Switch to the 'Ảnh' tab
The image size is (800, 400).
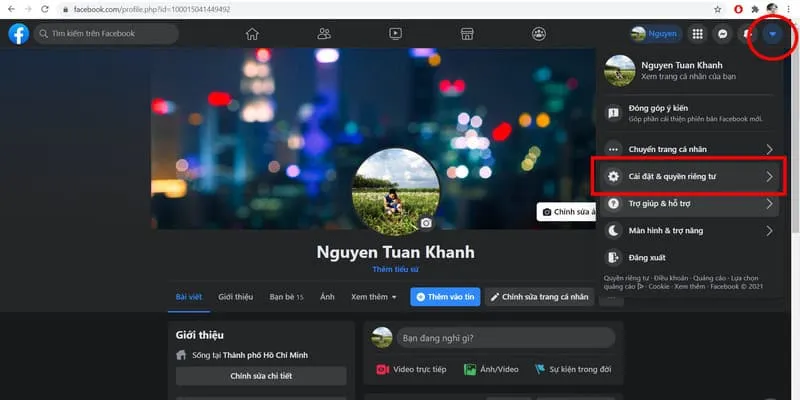tap(327, 297)
